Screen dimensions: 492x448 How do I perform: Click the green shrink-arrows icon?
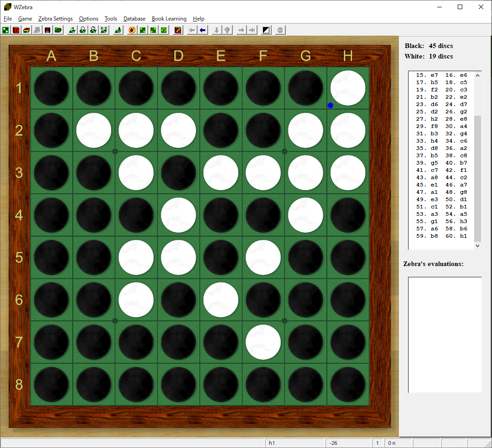(143, 30)
